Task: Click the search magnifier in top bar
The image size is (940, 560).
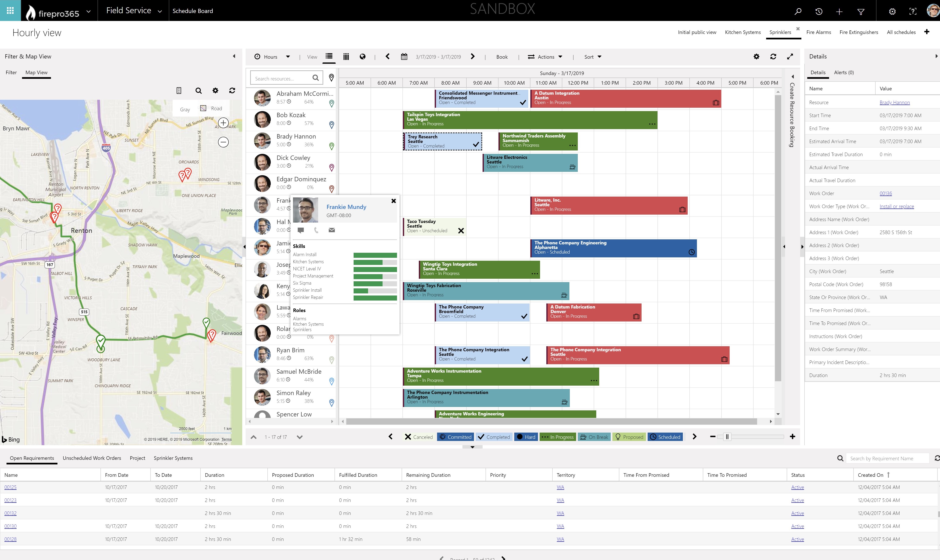Action: 798,11
